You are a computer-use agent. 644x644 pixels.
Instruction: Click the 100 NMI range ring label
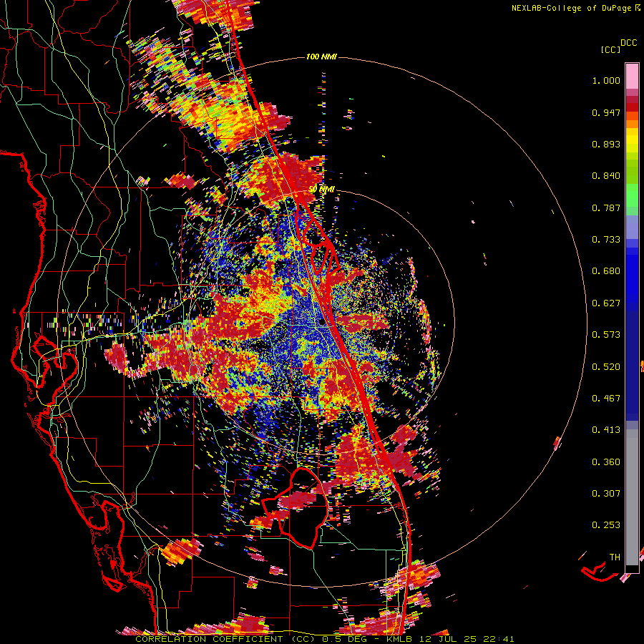(321, 57)
